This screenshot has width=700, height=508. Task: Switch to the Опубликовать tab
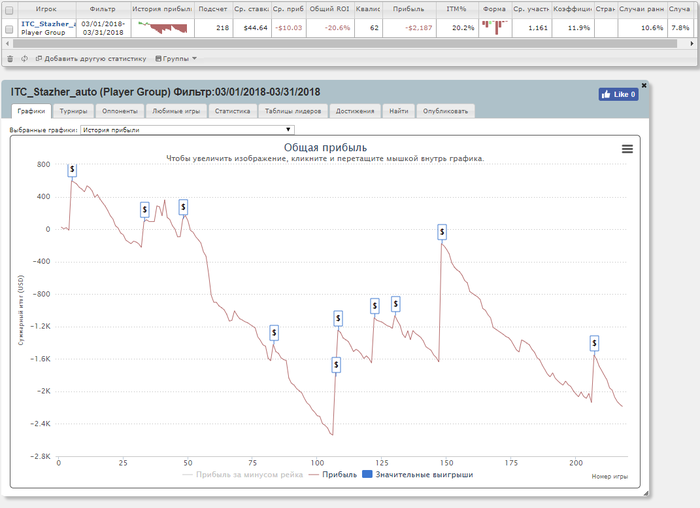point(445,111)
